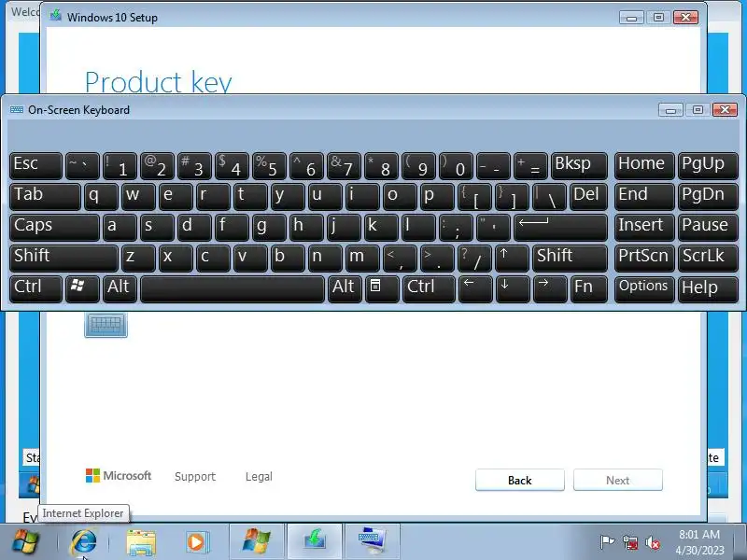Minimize the On-Screen Keyboard window
Viewport: 747px width, 560px height.
point(670,110)
